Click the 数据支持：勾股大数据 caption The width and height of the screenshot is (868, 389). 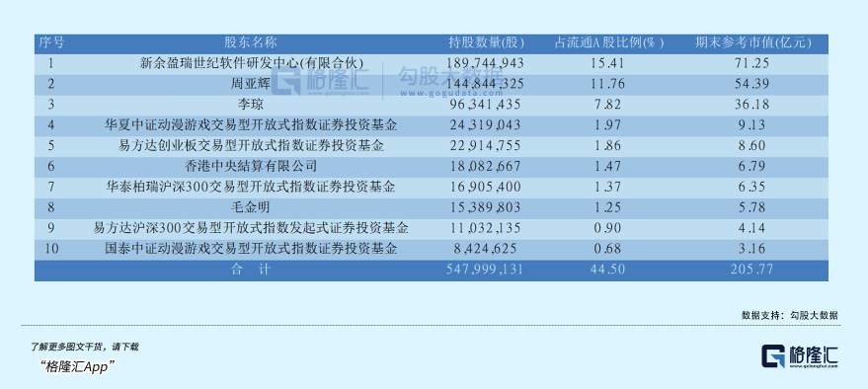click(790, 315)
